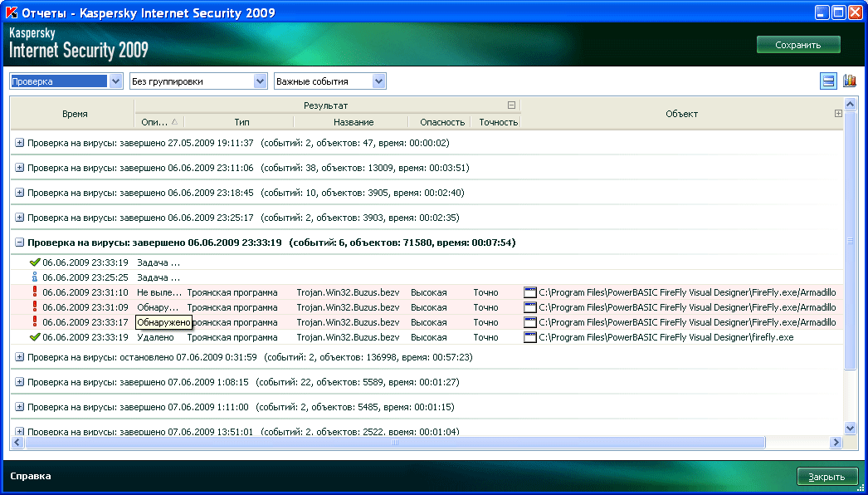Screen dimensions: 868x495
Task: Open the Без группировки grouping dropdown
Action: point(261,81)
